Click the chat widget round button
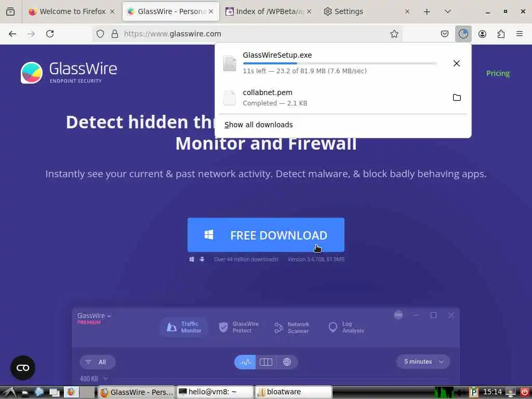This screenshot has width=532, height=399. pos(23,368)
